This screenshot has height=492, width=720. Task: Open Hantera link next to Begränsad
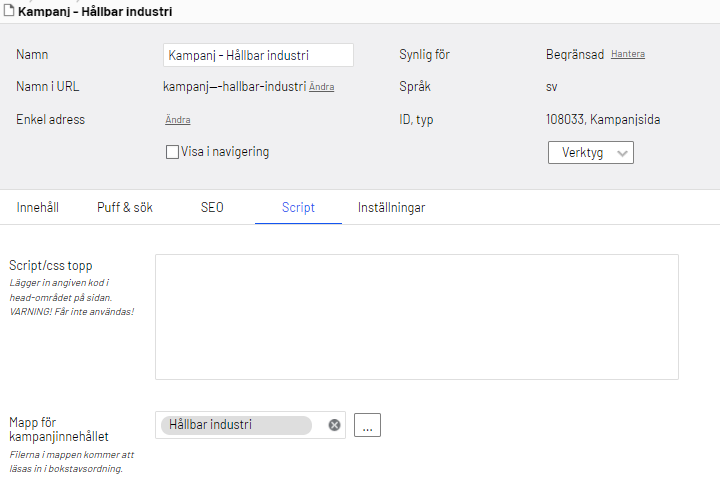coord(628,54)
